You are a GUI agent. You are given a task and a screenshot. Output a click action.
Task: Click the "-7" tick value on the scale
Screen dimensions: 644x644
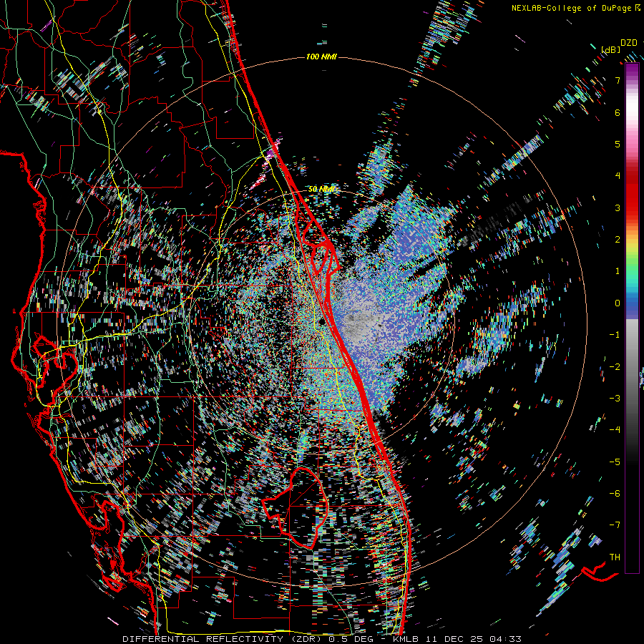(615, 525)
